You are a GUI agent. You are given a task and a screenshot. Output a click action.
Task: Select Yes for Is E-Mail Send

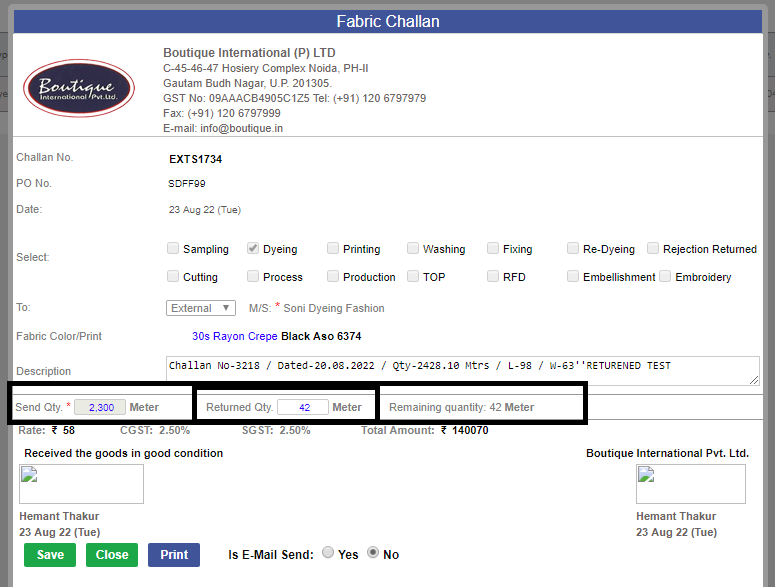328,552
